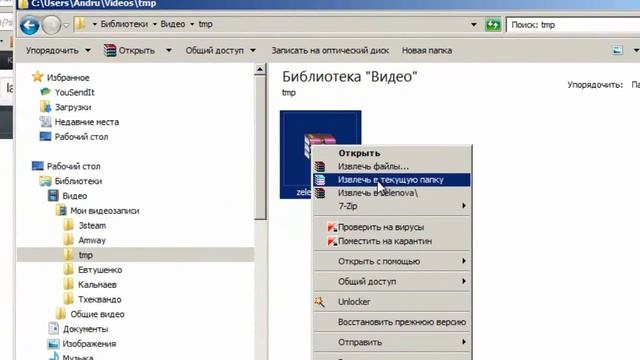
Task: Expand the dropdown arrow beside 'Открыть'
Action: point(169,51)
